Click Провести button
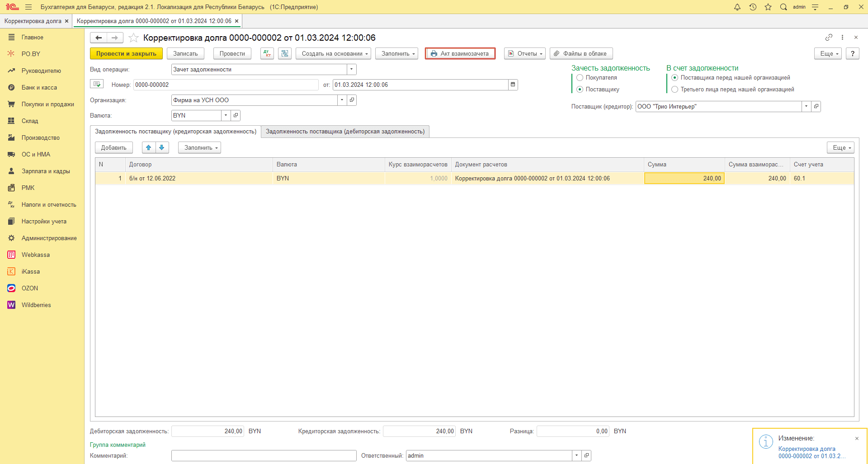The height and width of the screenshot is (464, 868). coord(232,53)
